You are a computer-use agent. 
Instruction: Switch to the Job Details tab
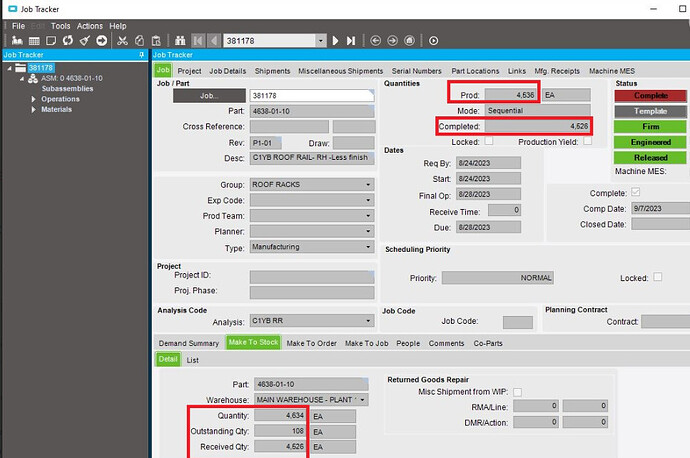[x=228, y=71]
